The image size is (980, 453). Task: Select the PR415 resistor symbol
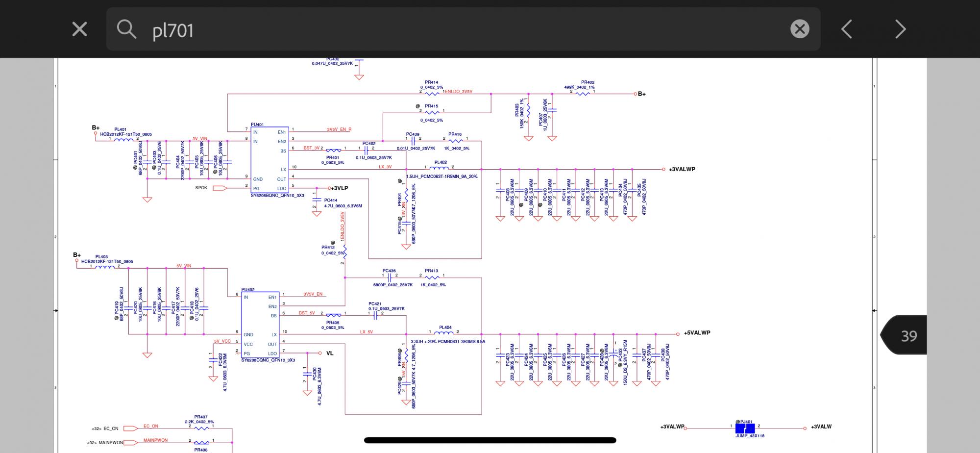click(x=432, y=112)
